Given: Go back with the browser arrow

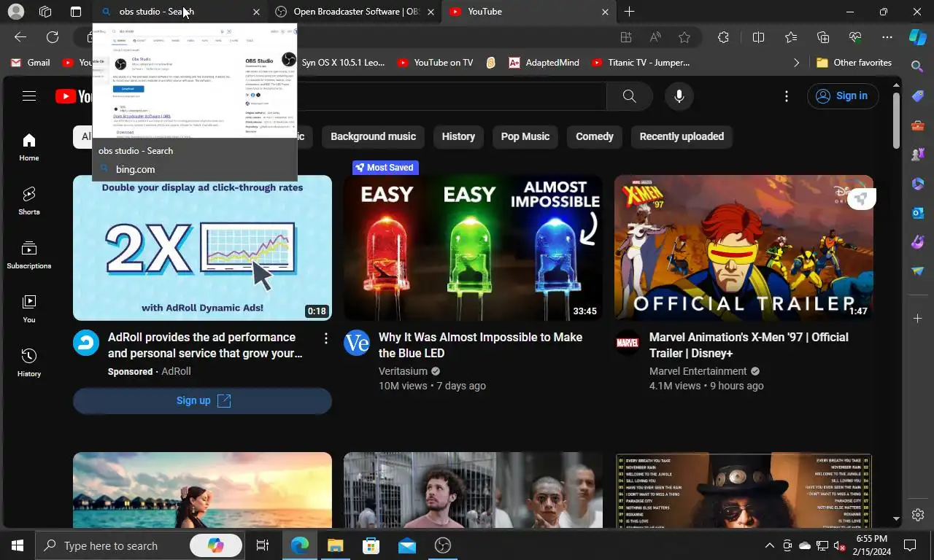Looking at the screenshot, I should click(x=20, y=37).
